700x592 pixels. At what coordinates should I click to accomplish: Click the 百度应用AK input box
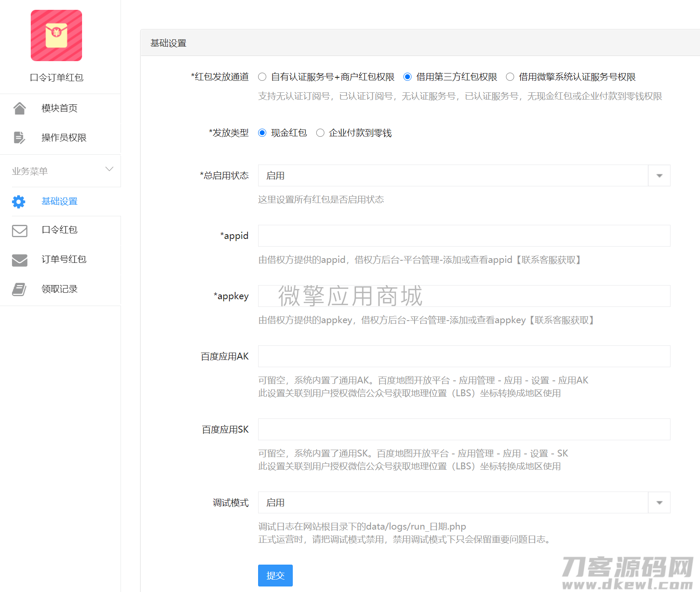click(x=464, y=356)
